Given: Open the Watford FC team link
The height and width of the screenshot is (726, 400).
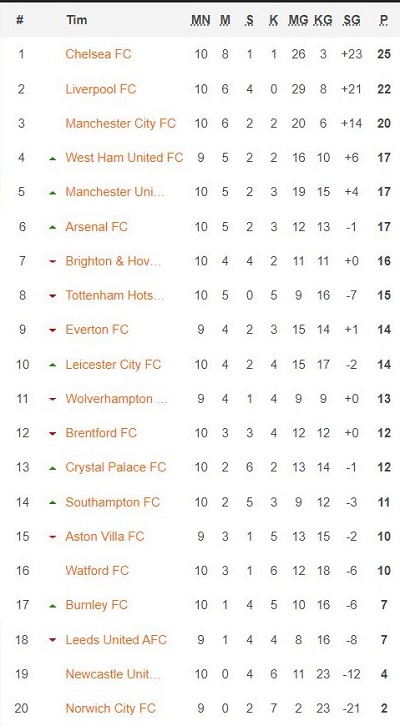Looking at the screenshot, I should (97, 570).
